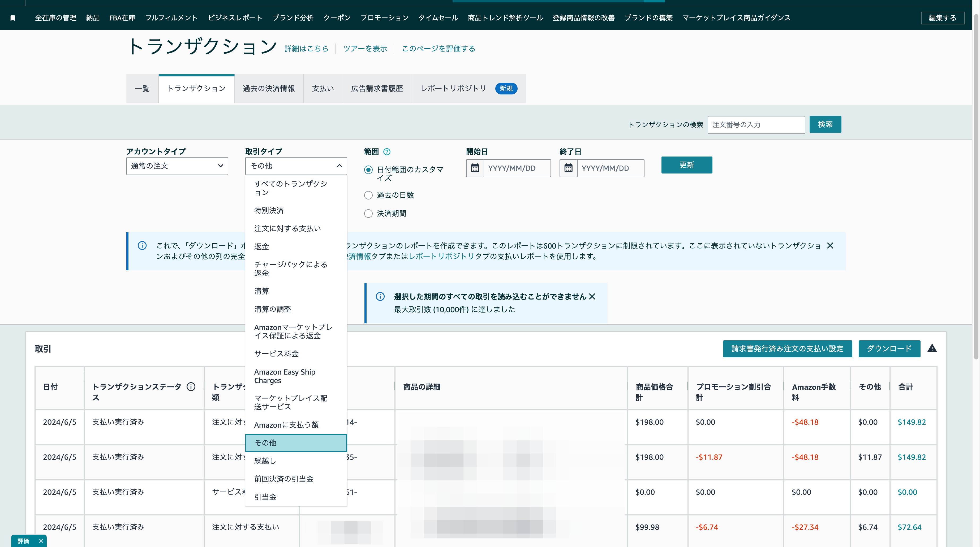Open the end date calendar icon
The height and width of the screenshot is (547, 980).
pyautogui.click(x=568, y=168)
